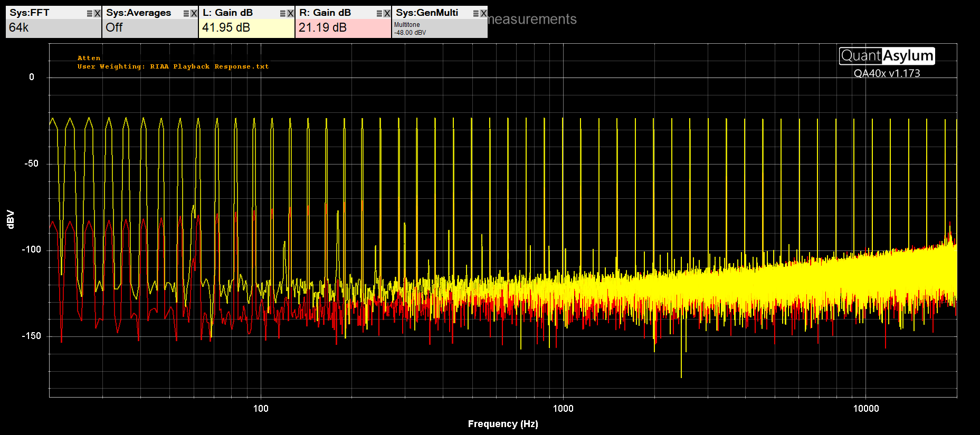Open the Sys:GenMulti tile menu icon

(476, 14)
